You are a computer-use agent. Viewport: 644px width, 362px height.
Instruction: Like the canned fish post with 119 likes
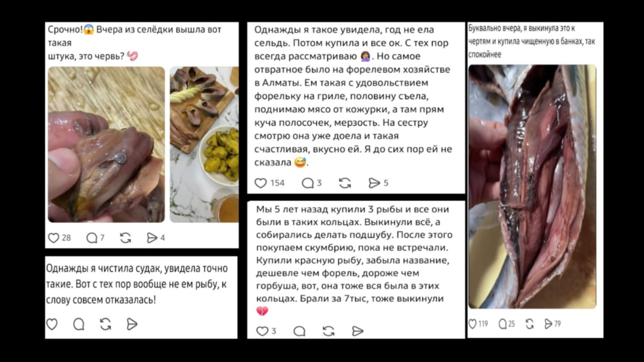(x=472, y=324)
